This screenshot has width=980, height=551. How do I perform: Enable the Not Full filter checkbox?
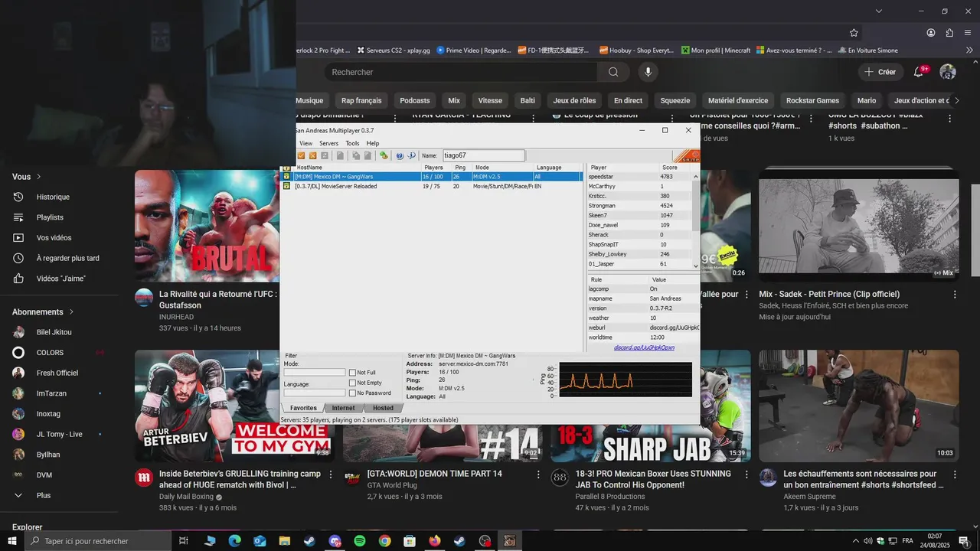tap(352, 373)
